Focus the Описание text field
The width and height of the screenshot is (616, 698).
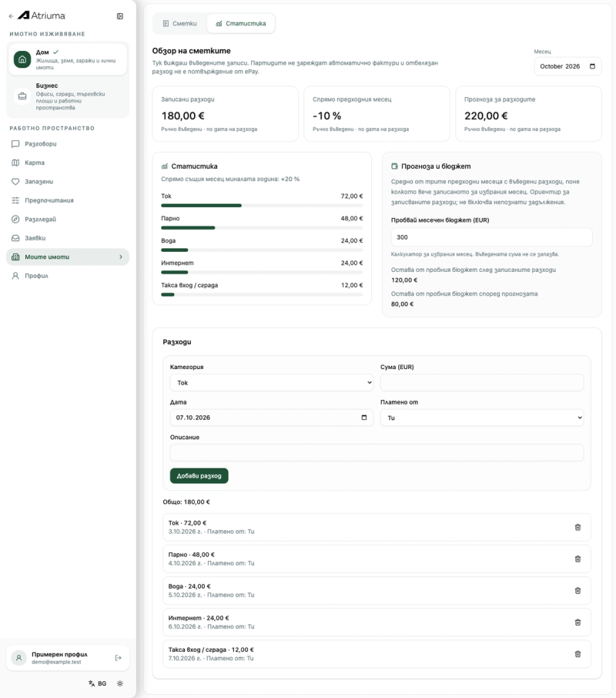coord(377,453)
